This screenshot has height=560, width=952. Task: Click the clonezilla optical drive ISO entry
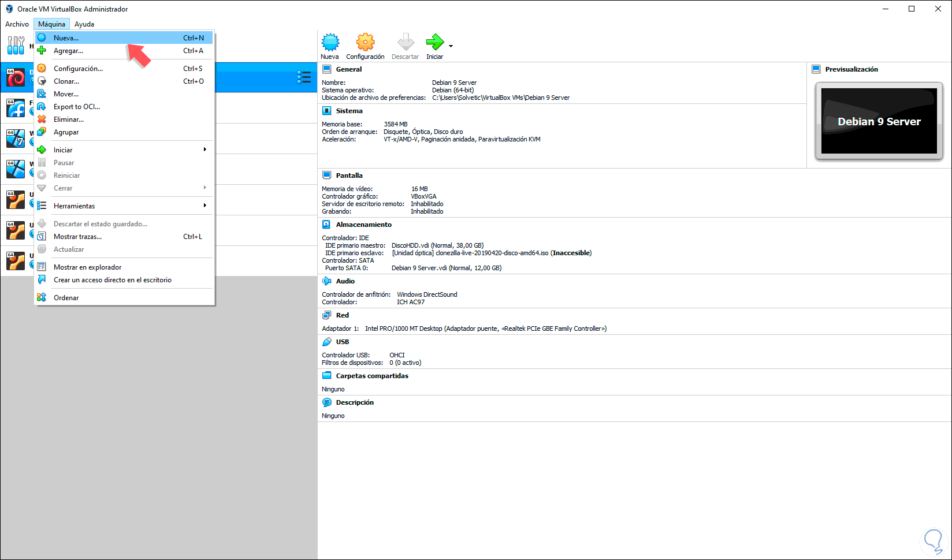coord(492,253)
